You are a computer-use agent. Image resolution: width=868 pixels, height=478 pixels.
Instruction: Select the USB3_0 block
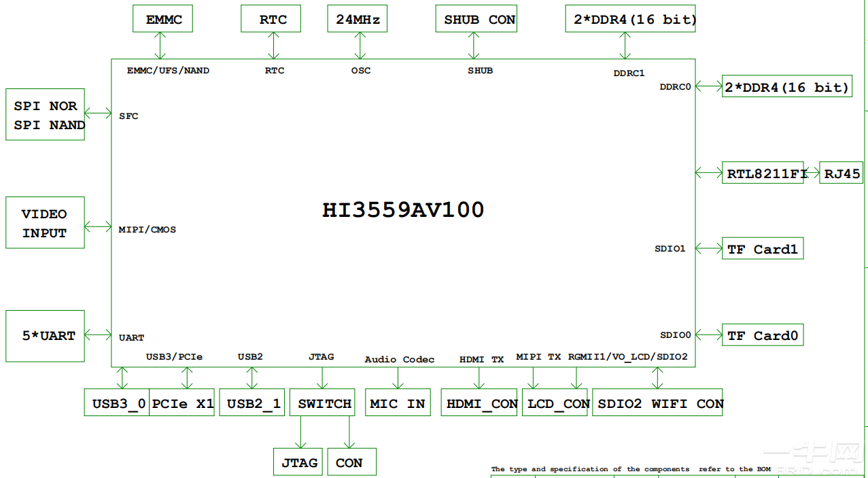(117, 403)
